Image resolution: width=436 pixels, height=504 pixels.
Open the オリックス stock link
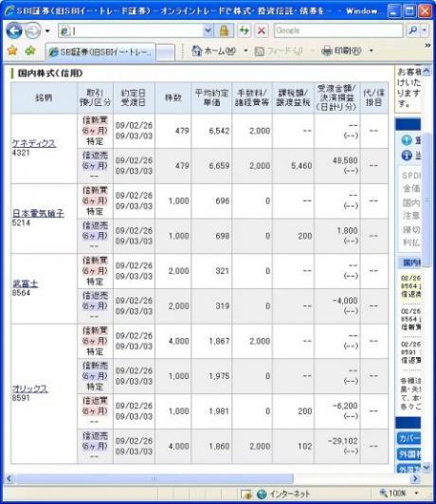[30, 388]
